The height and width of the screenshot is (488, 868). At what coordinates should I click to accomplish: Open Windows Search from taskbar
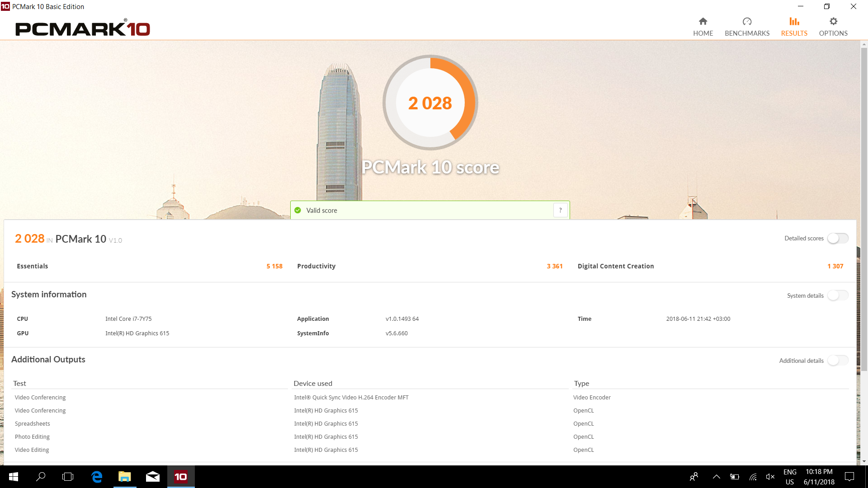(x=41, y=477)
